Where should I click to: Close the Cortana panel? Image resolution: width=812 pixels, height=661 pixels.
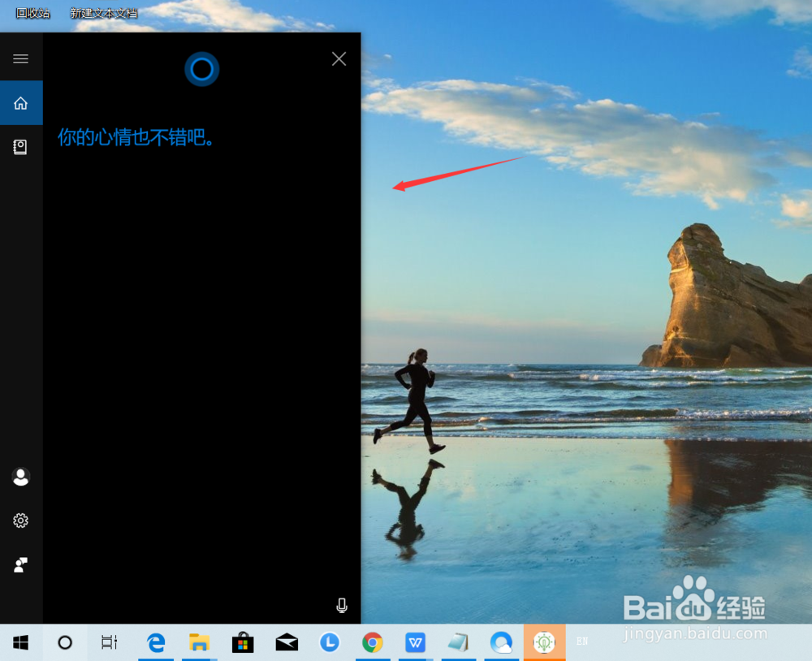[339, 58]
